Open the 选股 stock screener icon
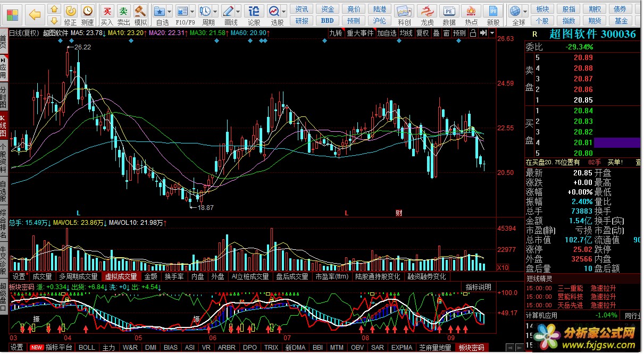The width and height of the screenshot is (644, 354). 274,11
